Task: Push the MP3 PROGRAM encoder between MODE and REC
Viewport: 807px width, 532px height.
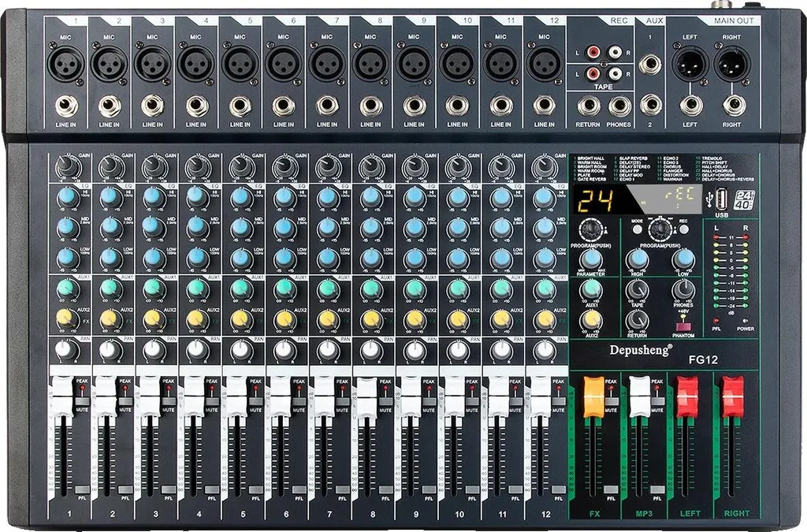Action: pyautogui.click(x=660, y=229)
